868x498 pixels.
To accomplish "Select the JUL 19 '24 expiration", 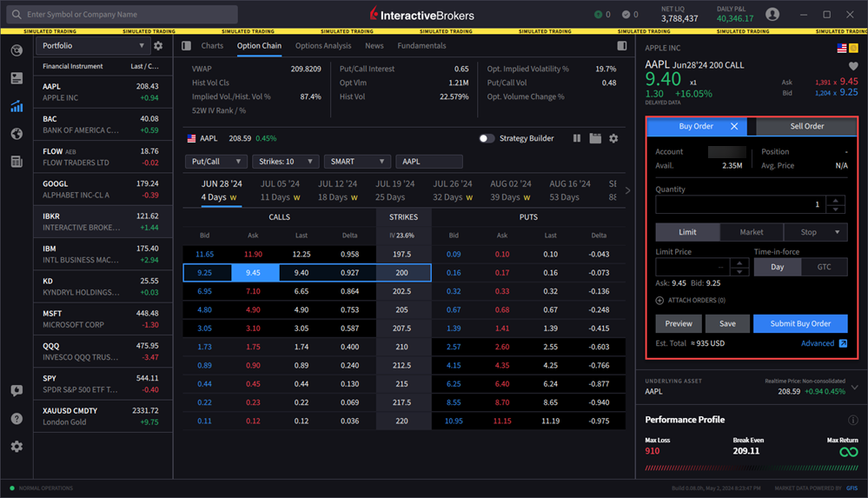I will (x=395, y=190).
